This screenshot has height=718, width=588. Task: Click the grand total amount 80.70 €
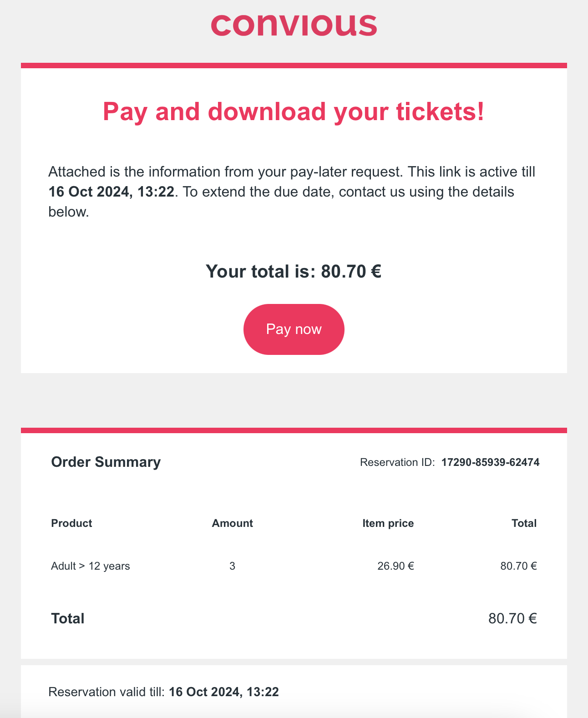pyautogui.click(x=513, y=618)
